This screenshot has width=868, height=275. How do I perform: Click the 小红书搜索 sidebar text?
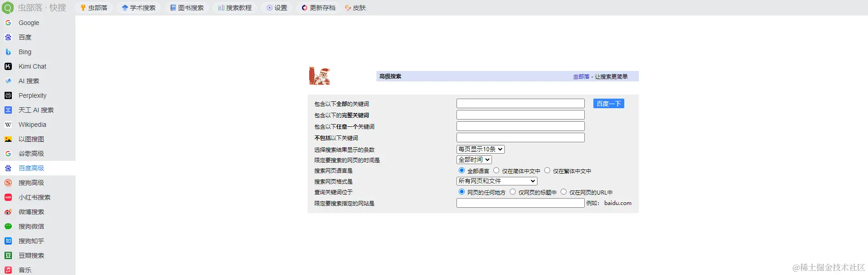[x=35, y=197]
